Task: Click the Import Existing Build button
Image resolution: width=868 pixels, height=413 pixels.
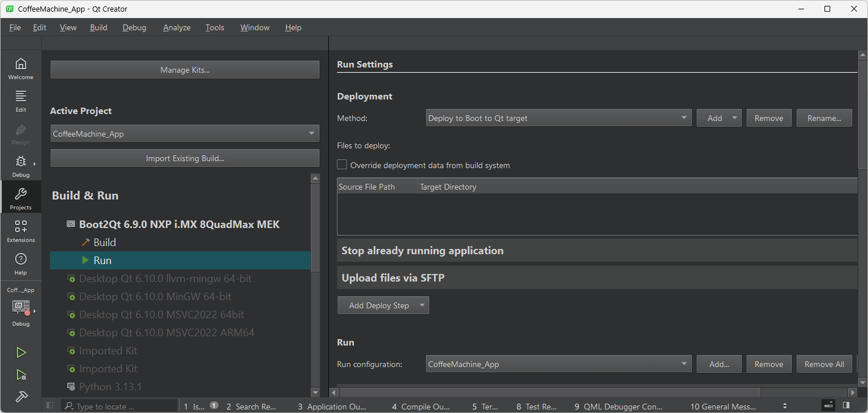Action: tap(185, 158)
